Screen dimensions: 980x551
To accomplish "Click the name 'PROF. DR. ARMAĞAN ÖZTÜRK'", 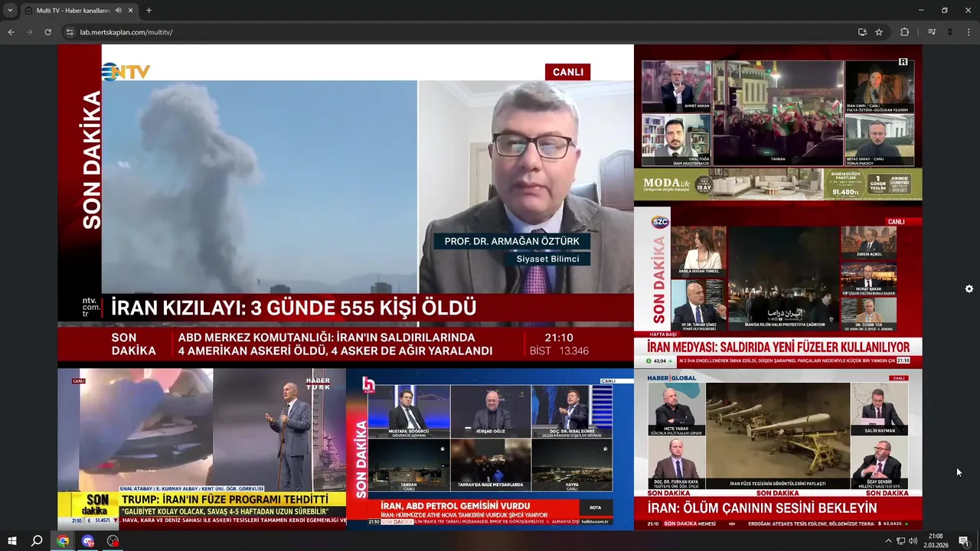I will pyautogui.click(x=512, y=241).
